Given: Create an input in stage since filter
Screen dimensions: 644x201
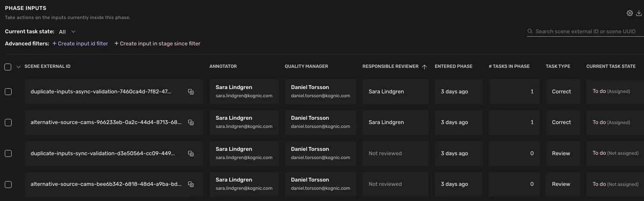Looking at the screenshot, I should 157,44.
